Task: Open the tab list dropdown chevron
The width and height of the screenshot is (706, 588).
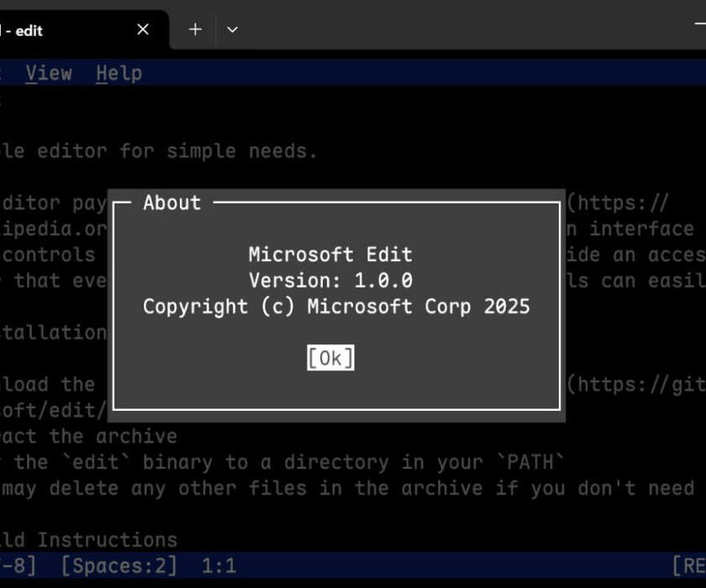Action: (232, 29)
